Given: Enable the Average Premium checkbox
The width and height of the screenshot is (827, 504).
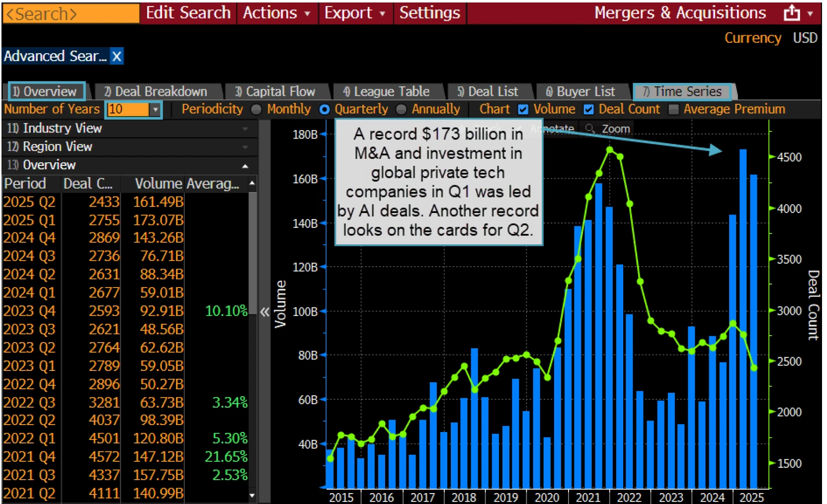Looking at the screenshot, I should click(x=673, y=109).
